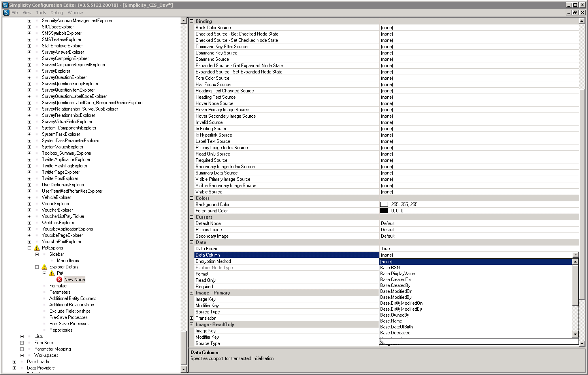This screenshot has width=588, height=375.
Task: Select the New Node tree item
Action: [x=74, y=279]
